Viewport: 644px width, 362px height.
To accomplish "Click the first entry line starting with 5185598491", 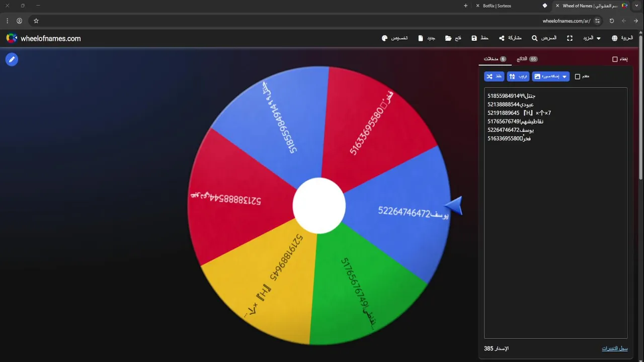I will click(511, 96).
